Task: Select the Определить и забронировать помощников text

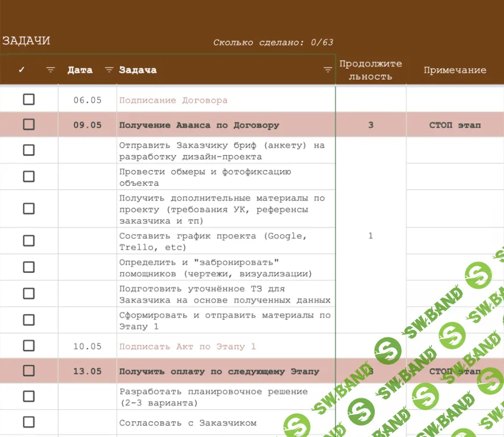Action: click(x=216, y=268)
